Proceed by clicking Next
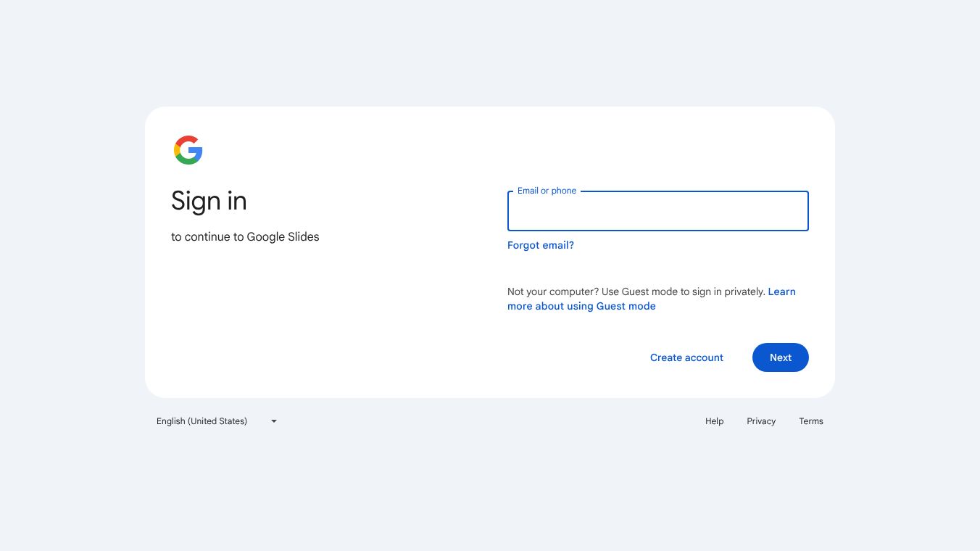Screen dimensions: 980x551 click(780, 357)
